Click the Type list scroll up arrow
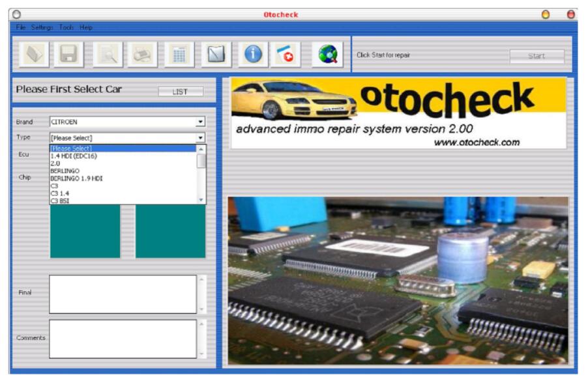The image size is (588, 379). pyautogui.click(x=201, y=149)
